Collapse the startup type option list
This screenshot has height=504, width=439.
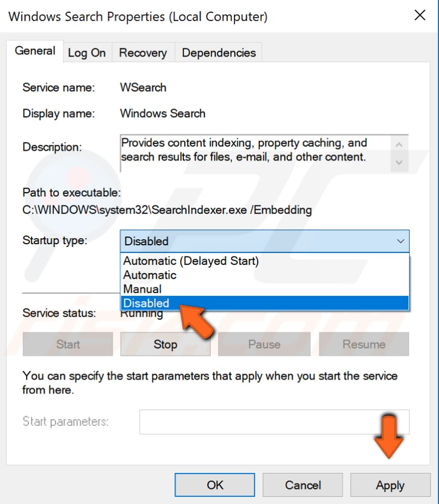click(x=401, y=241)
